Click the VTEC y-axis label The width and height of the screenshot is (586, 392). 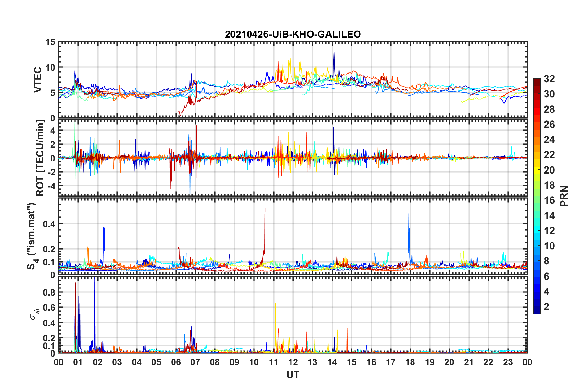tap(38, 80)
